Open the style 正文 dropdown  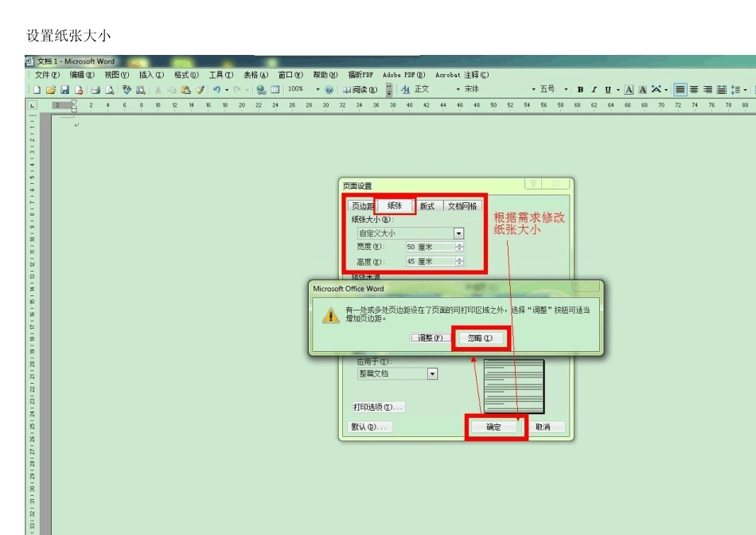(458, 89)
